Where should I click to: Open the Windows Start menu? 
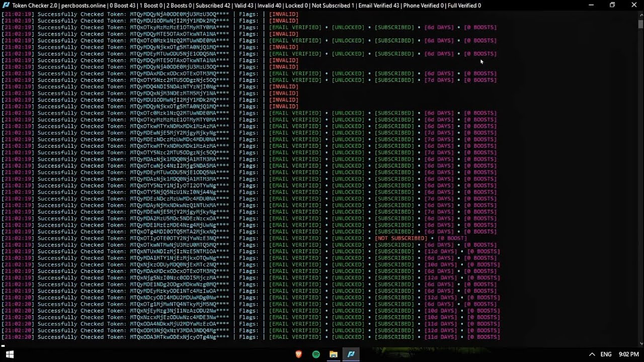tap(10, 354)
